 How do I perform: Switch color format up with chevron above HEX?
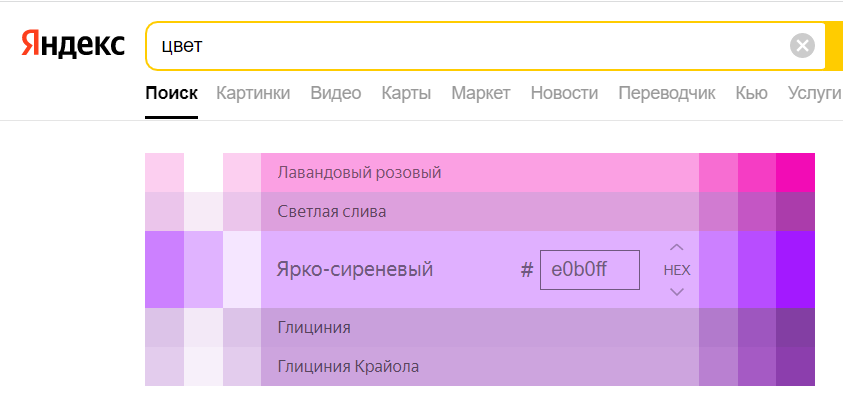point(677,247)
